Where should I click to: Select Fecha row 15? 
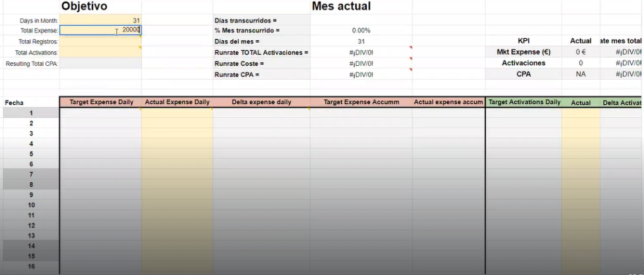[31, 256]
